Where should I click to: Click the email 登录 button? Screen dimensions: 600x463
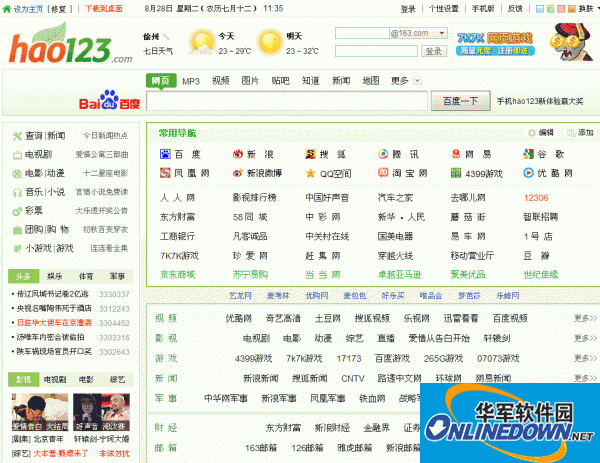pyautogui.click(x=434, y=51)
